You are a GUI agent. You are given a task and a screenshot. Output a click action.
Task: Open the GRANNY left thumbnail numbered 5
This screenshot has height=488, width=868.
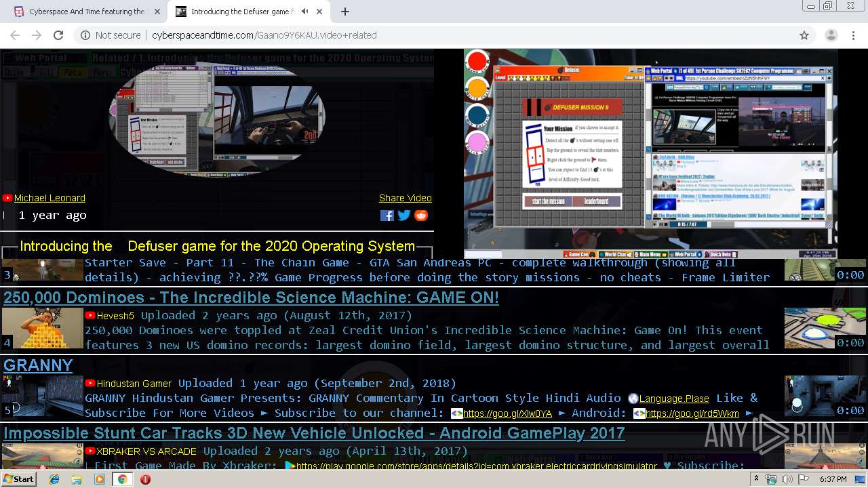click(x=43, y=396)
